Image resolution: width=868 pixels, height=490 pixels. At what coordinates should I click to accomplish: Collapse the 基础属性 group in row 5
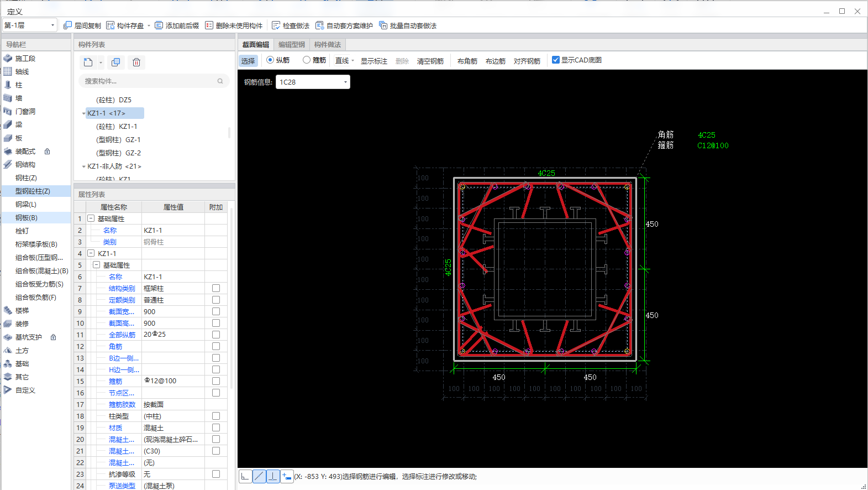pos(96,265)
